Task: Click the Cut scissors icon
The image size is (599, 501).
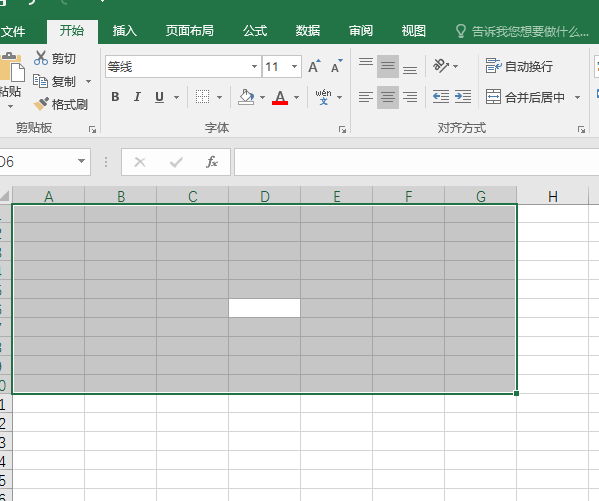Action: coord(41,58)
